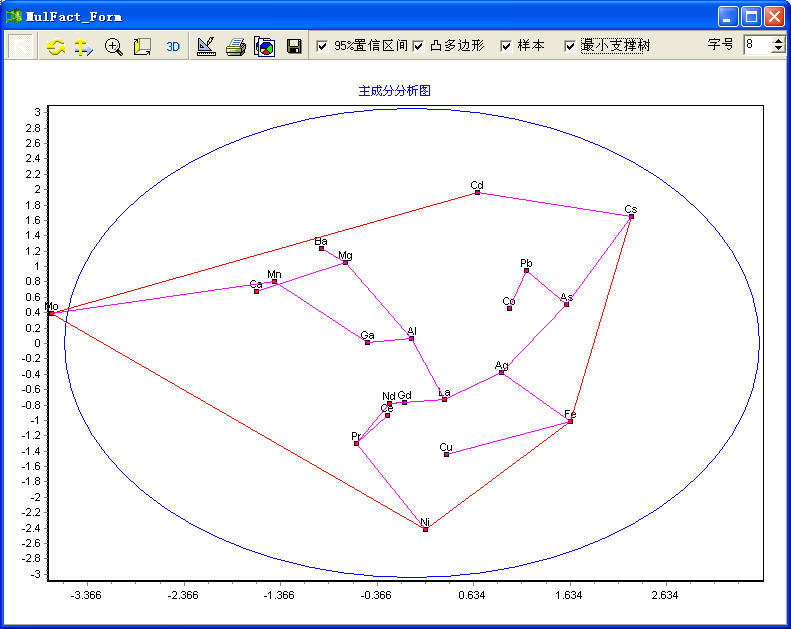Click the arrow pointer tool button
Viewport: 791px width, 629px height.
tap(20, 46)
